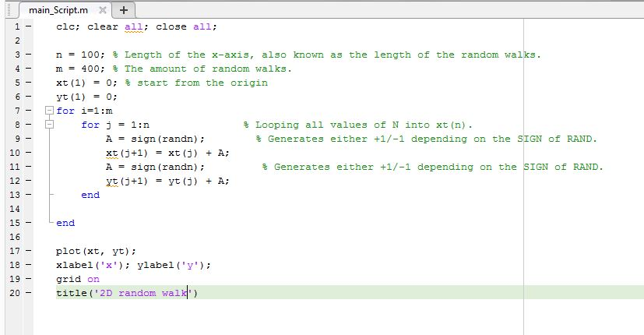The width and height of the screenshot is (644, 335).
Task: Close the main_Script.m tab
Action: pyautogui.click(x=103, y=10)
